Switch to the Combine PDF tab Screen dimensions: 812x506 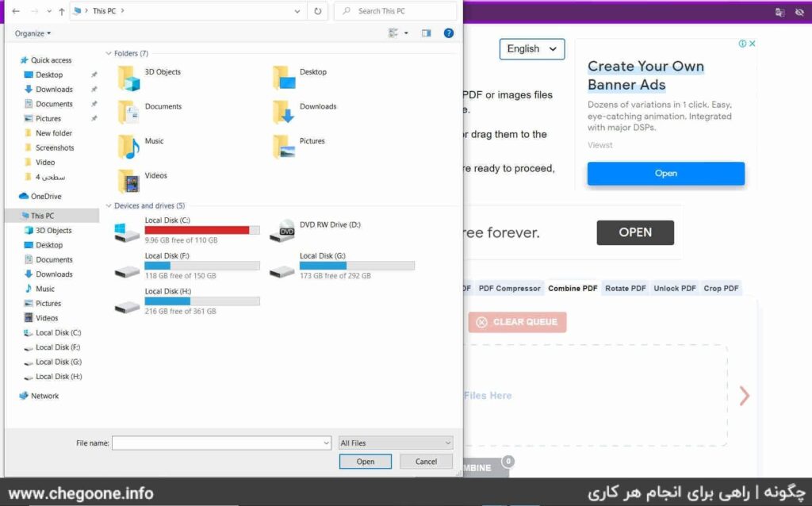point(573,289)
